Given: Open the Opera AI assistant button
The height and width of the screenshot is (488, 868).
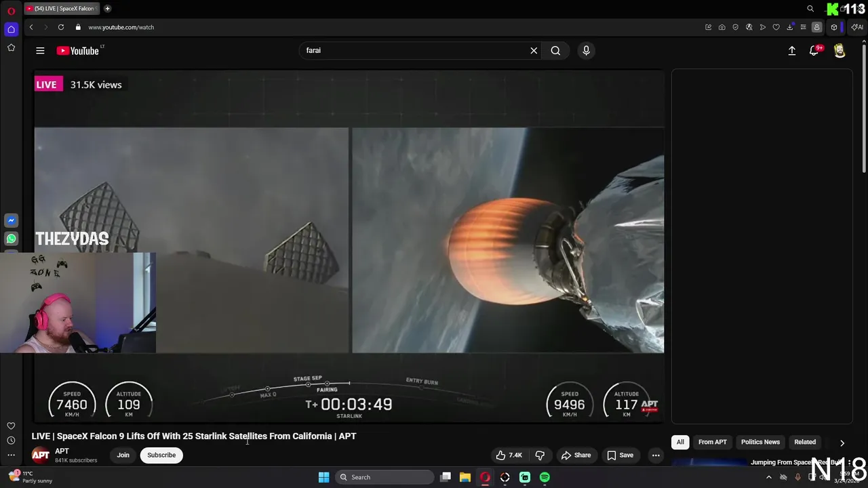Looking at the screenshot, I should 857,27.
